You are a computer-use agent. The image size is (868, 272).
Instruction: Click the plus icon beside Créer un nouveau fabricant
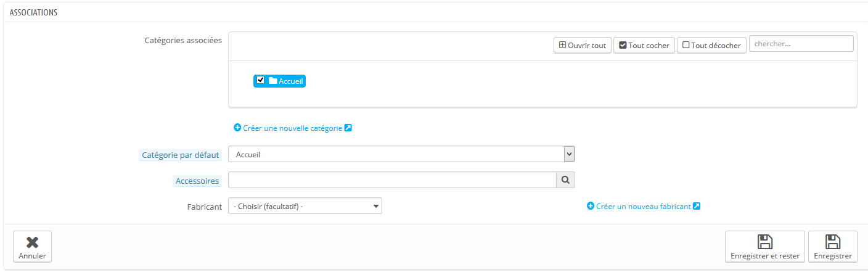(590, 206)
